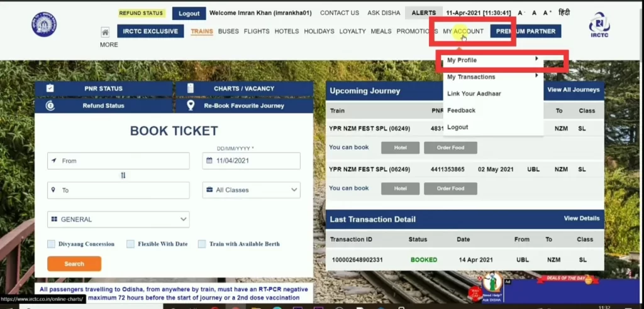This screenshot has height=309, width=644.
Task: Click the orange Search button
Action: [74, 264]
